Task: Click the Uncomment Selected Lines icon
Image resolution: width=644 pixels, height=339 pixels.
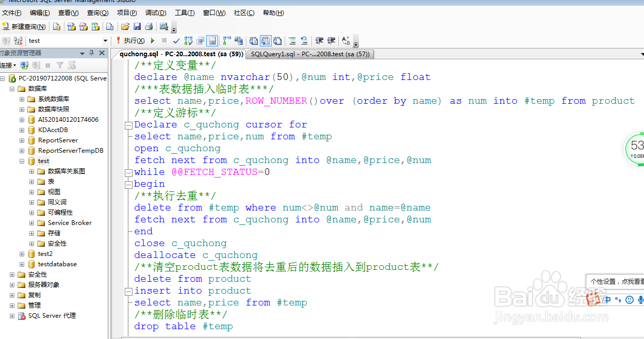Action: tap(304, 40)
